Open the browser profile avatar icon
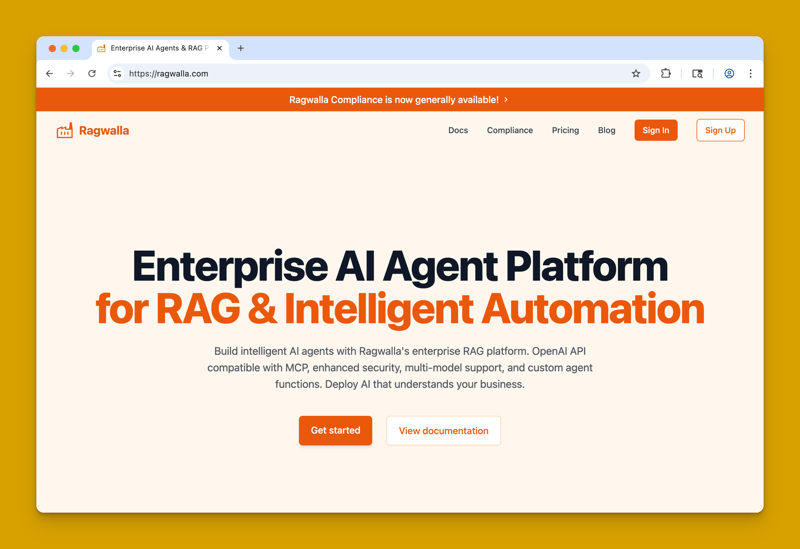800x549 pixels. click(x=729, y=73)
